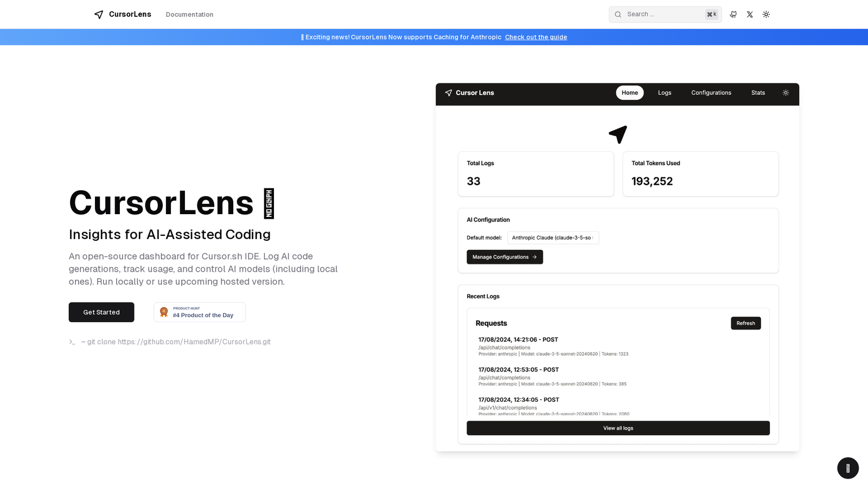Focus the Search input field

(x=665, y=15)
